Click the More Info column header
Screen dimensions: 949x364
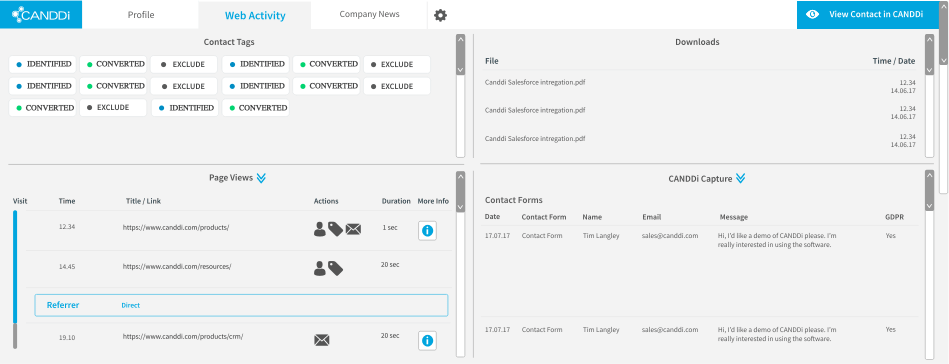point(433,201)
